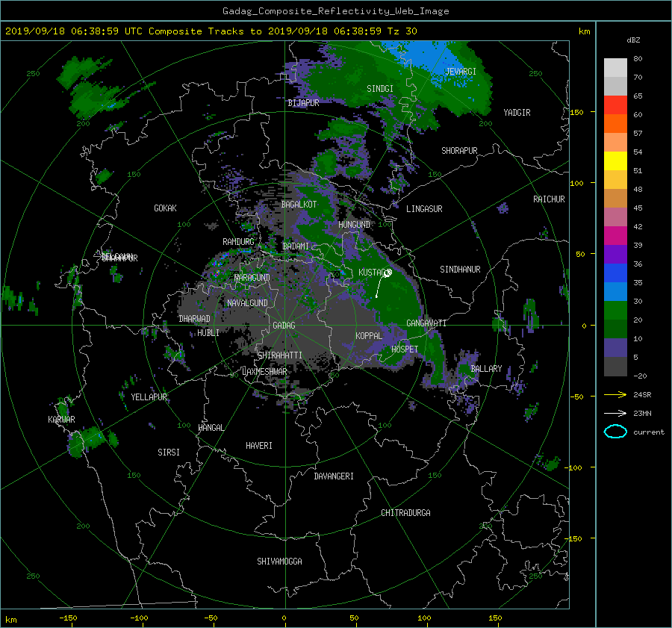Click the BADAMI city label

click(x=296, y=246)
